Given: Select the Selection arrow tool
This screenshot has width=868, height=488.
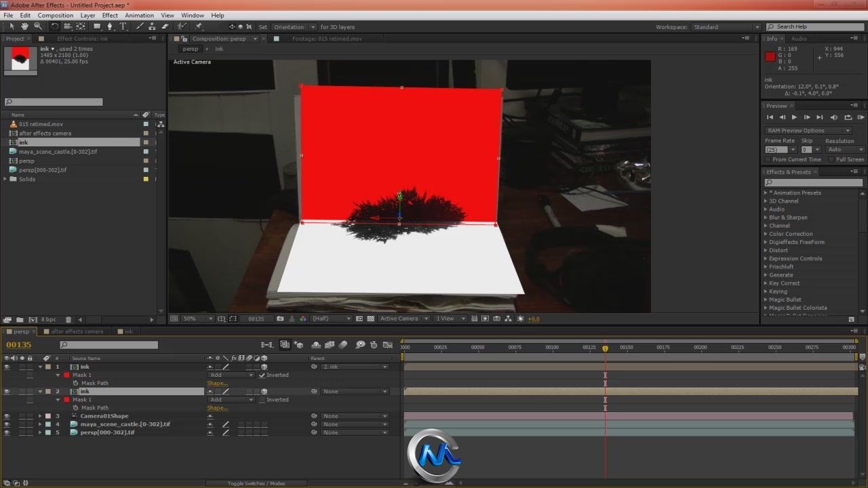Looking at the screenshot, I should [x=12, y=26].
